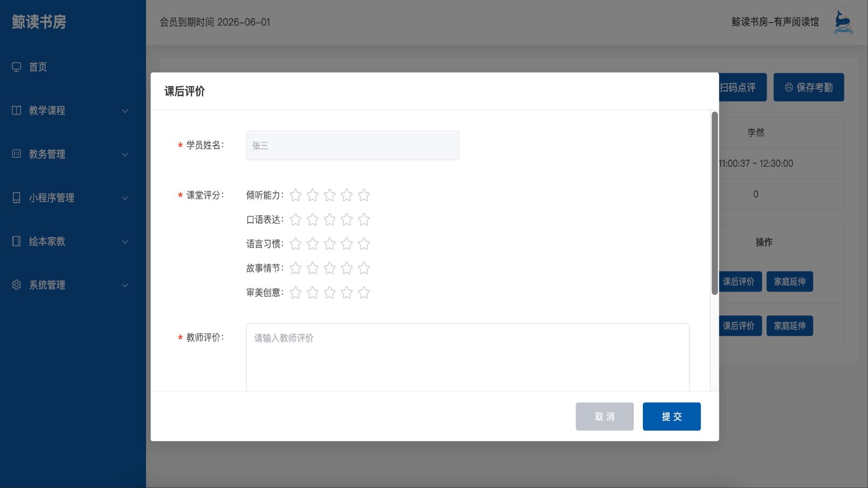This screenshot has height=488, width=868.
Task: Open the 首页 menu item
Action: [x=38, y=67]
